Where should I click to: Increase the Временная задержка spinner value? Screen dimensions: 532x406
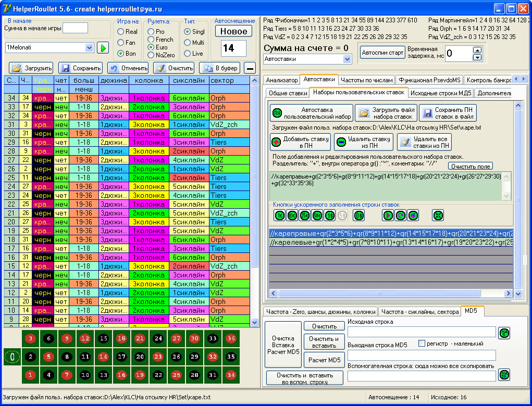click(477, 50)
